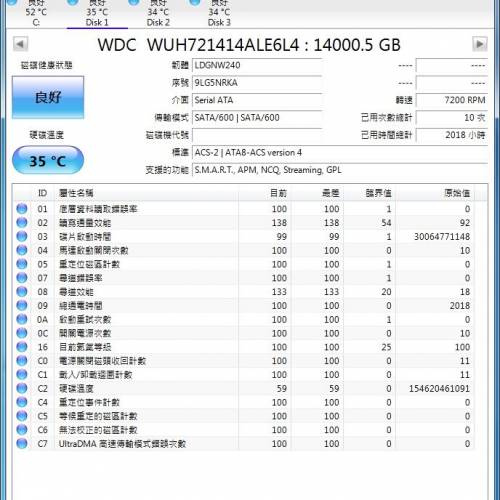This screenshot has width=500, height=500.
Task: Switch to the C: drive tab
Action: point(36,13)
